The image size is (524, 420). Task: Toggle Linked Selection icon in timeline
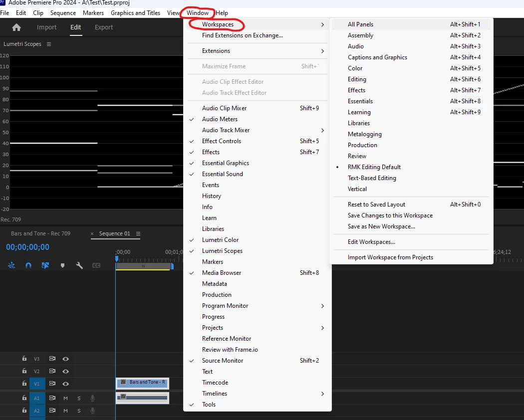pyautogui.click(x=45, y=265)
